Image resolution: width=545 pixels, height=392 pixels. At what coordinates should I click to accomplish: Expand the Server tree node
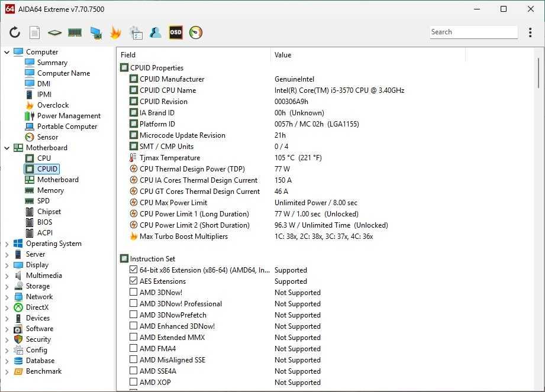(7, 254)
